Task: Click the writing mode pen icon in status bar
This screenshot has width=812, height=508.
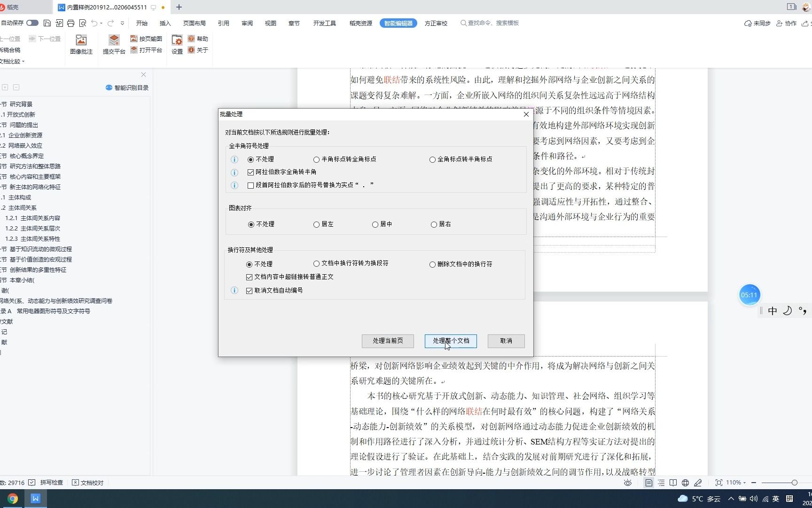Action: pos(698,483)
